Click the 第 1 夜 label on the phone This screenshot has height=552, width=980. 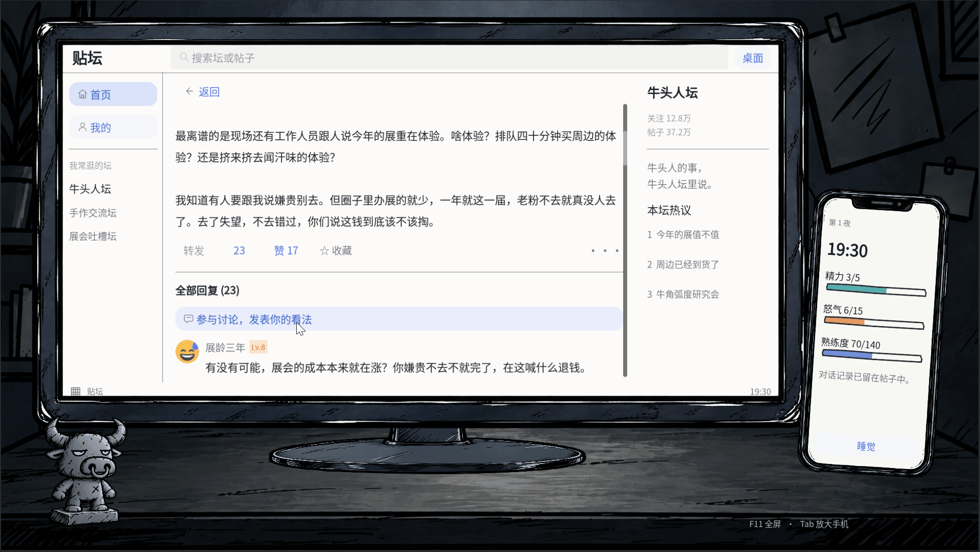click(x=839, y=223)
